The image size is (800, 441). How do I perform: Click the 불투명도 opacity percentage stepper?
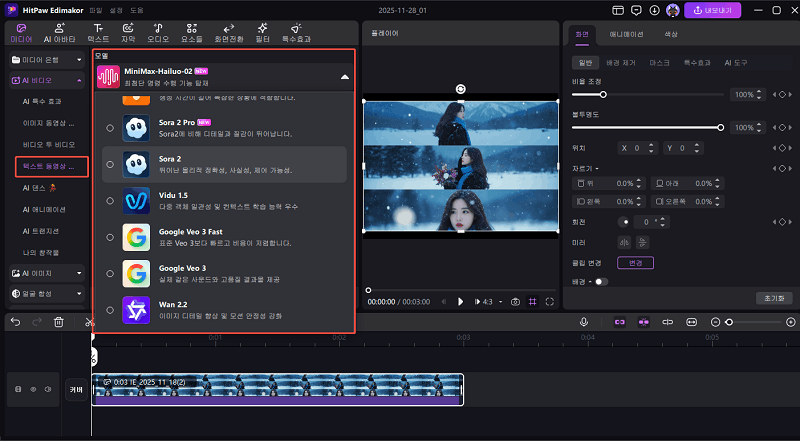pos(759,128)
